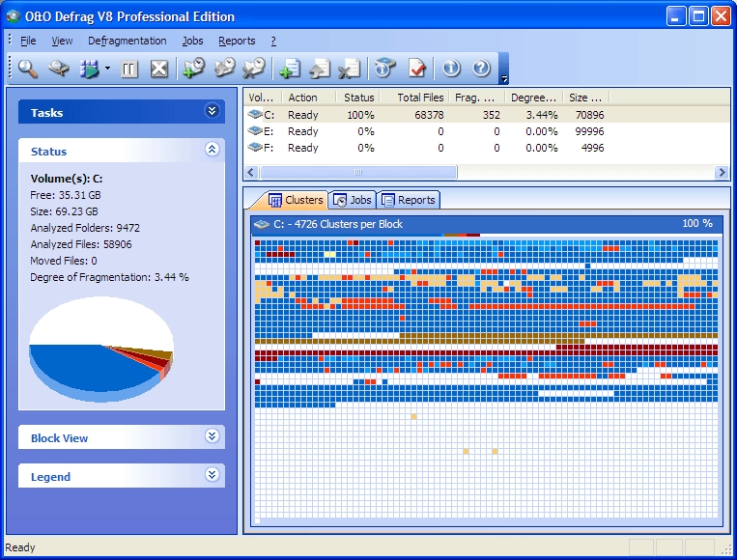Click the drive with magnifier toolbar icon
Viewport: 737px width, 560px height.
click(59, 69)
